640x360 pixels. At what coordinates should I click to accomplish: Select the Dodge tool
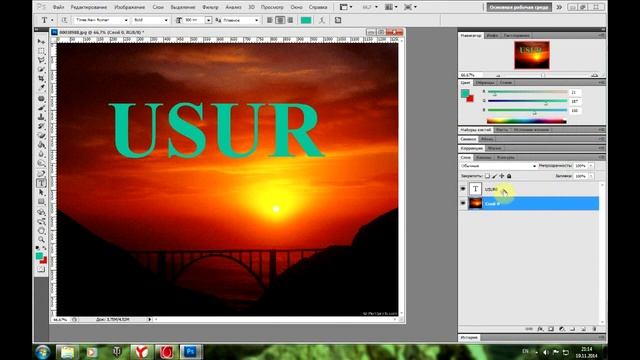coord(41,163)
